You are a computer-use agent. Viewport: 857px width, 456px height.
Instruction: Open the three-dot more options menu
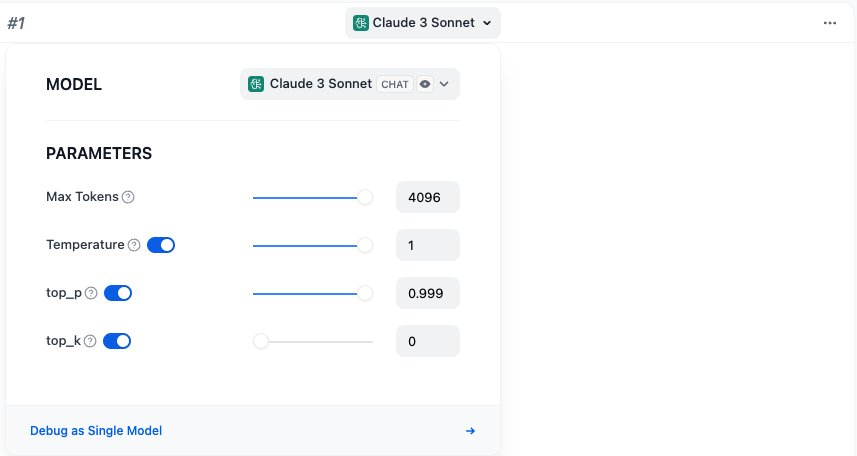(x=830, y=23)
